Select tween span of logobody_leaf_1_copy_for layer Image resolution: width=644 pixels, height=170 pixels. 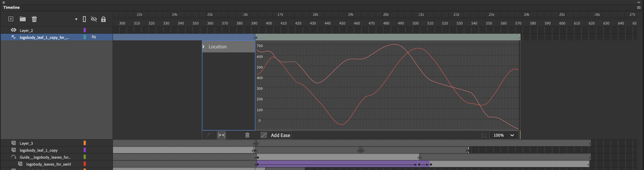click(x=387, y=37)
